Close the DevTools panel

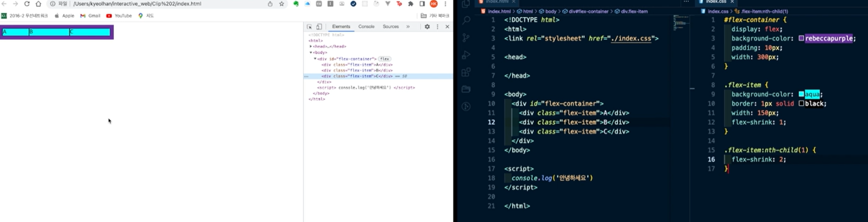[447, 27]
